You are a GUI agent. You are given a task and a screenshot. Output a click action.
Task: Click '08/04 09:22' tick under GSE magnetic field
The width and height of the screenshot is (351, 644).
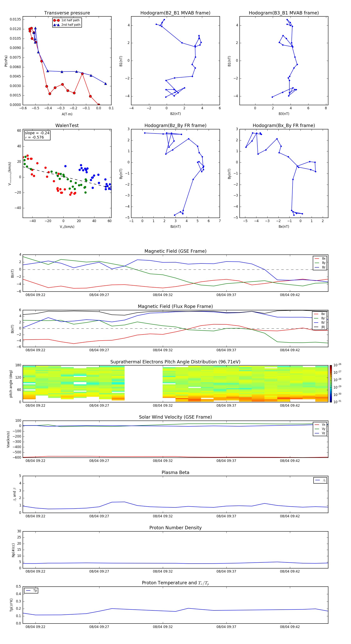click(35, 295)
